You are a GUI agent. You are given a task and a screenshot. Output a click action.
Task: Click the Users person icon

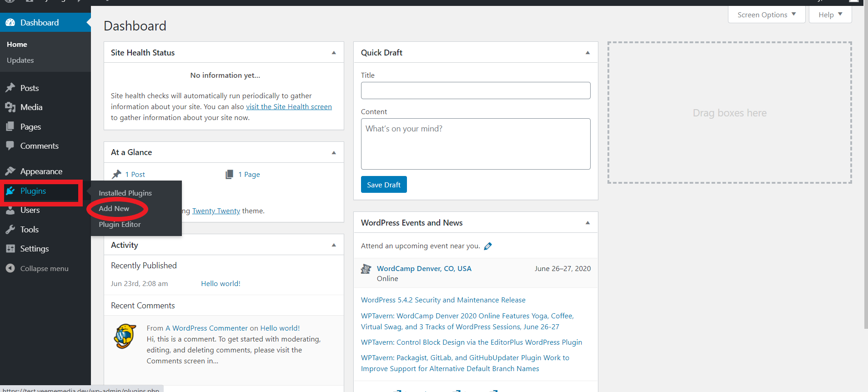click(x=10, y=210)
